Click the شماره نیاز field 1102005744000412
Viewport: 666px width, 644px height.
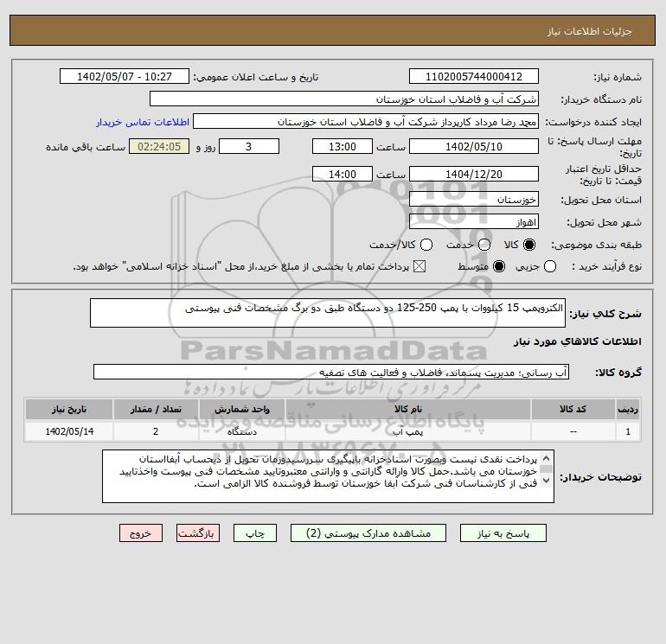tap(474, 76)
